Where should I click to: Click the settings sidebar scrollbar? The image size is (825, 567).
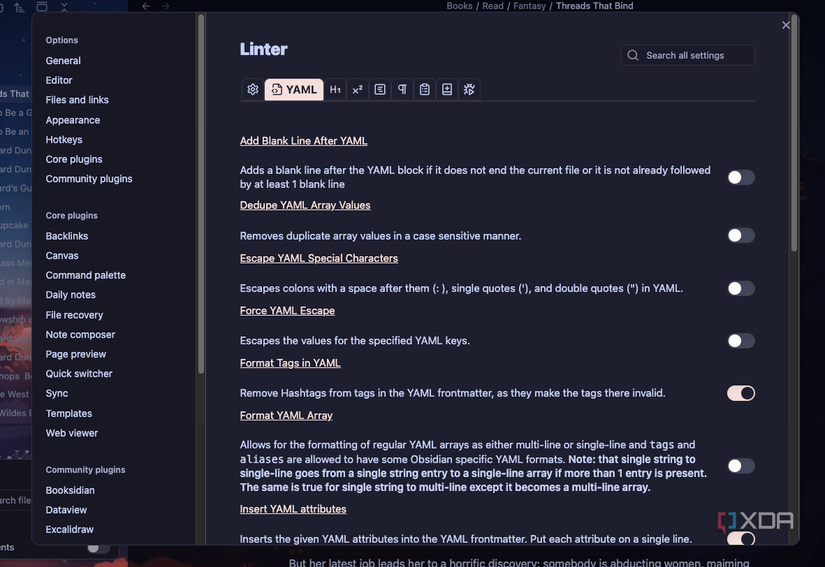click(x=200, y=195)
